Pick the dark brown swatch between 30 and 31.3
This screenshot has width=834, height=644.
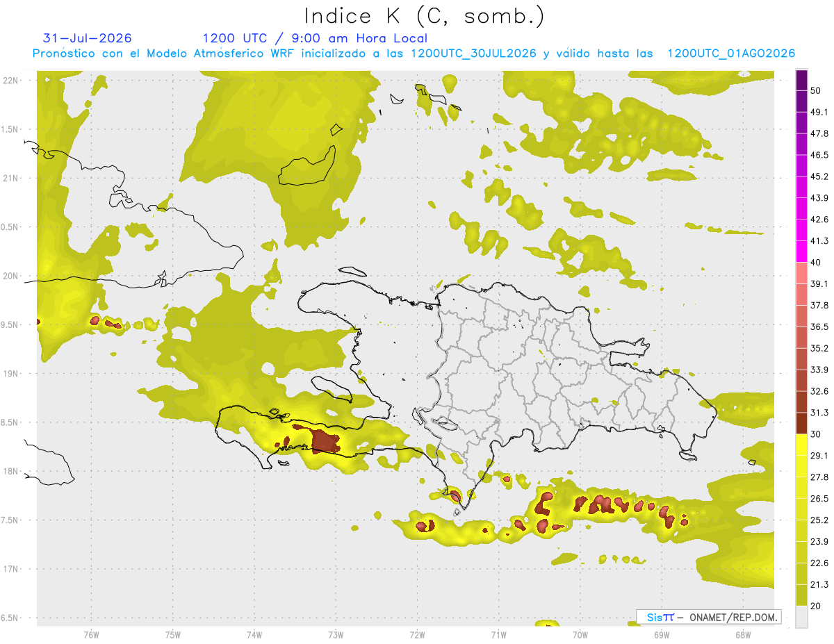click(x=801, y=423)
